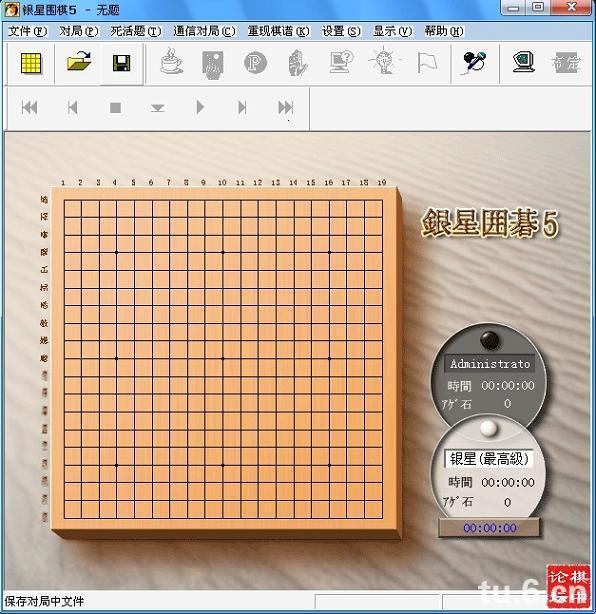Click the upper-left star point on board
596x614 pixels.
[116, 253]
